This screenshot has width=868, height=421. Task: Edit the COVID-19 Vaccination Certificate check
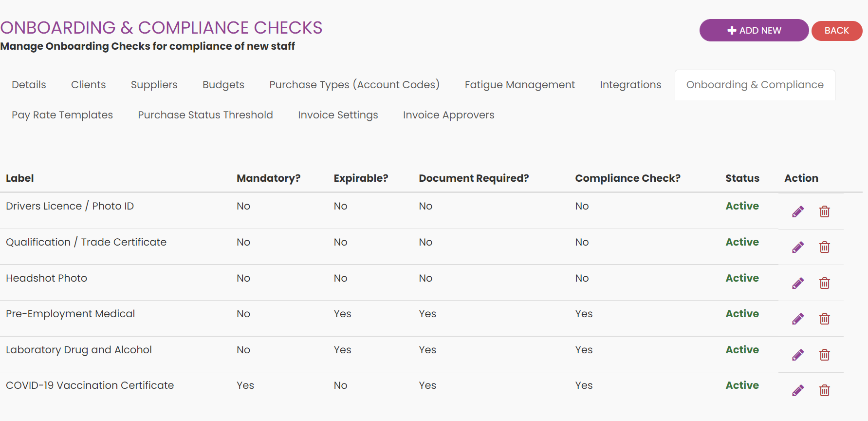coord(798,391)
